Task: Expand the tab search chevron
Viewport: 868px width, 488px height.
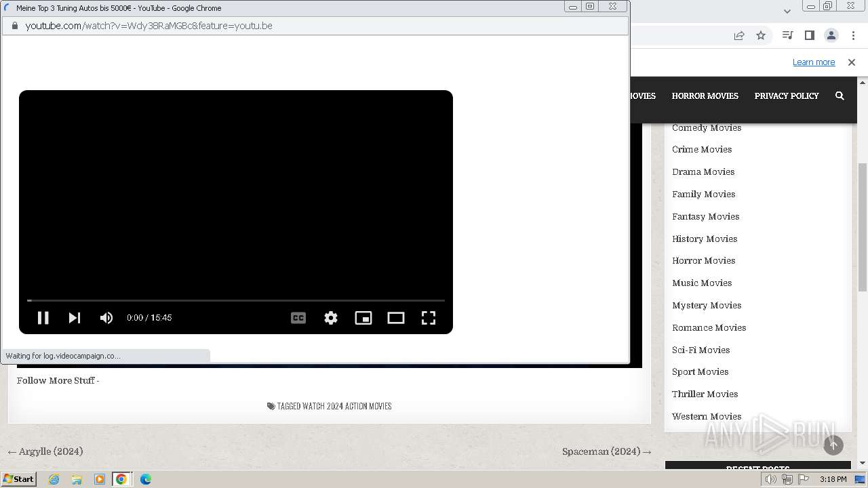Action: 787,11
